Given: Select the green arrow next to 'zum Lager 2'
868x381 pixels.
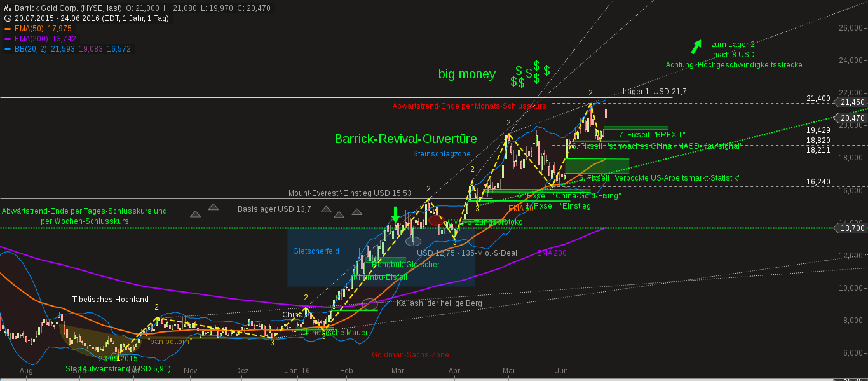Looking at the screenshot, I should tap(696, 47).
